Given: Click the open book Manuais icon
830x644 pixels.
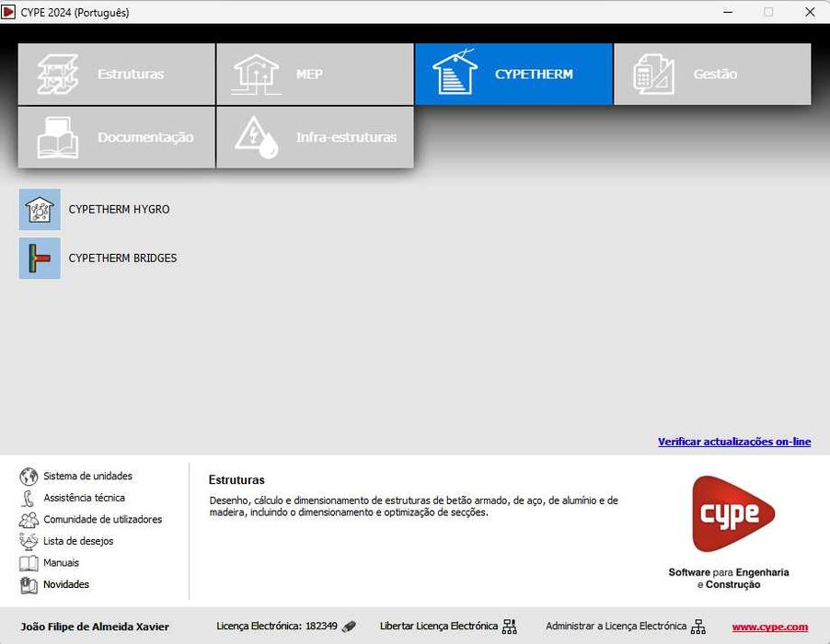Looking at the screenshot, I should [x=29, y=563].
